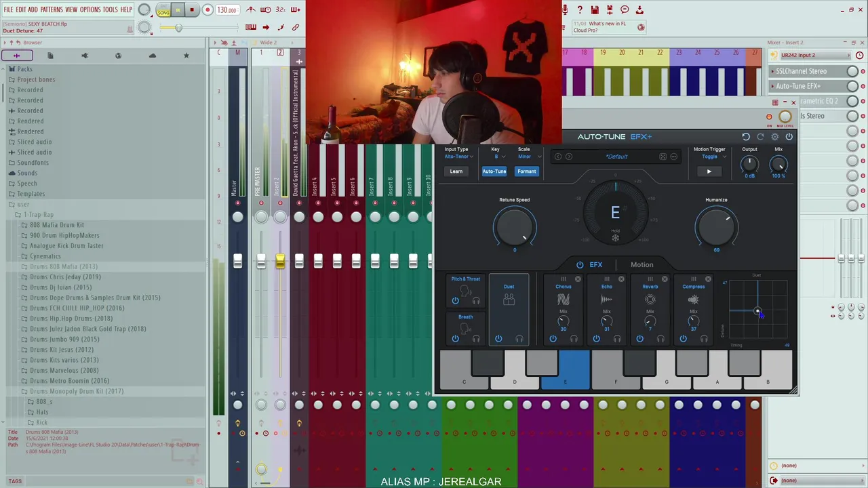Image resolution: width=868 pixels, height=488 pixels.
Task: Click the FL Studio save icon
Action: pyautogui.click(x=595, y=9)
